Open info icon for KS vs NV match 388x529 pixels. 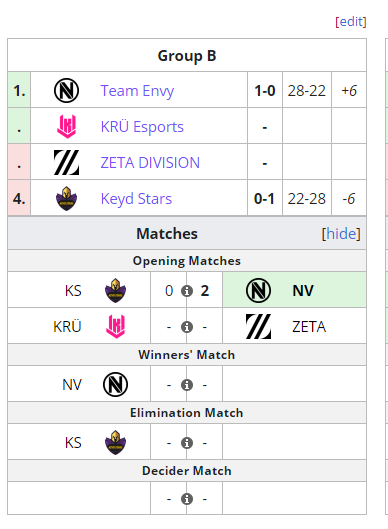point(187,290)
